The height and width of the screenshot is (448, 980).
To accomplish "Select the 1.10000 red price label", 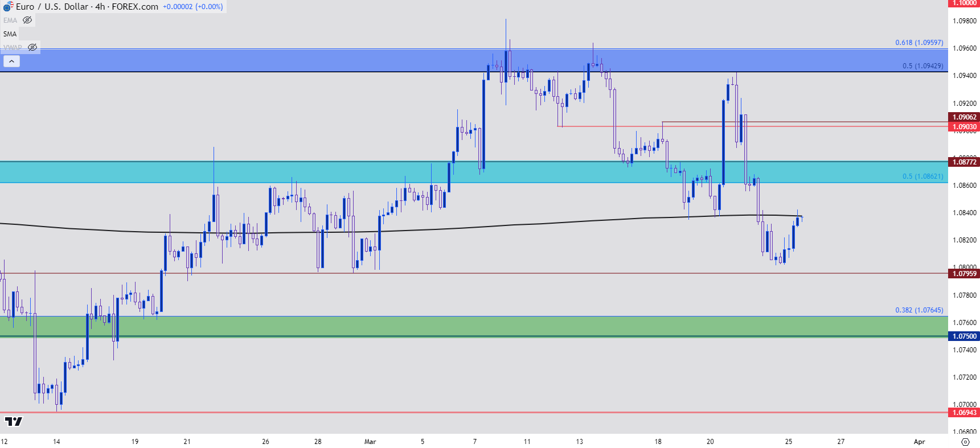I will (964, 3).
